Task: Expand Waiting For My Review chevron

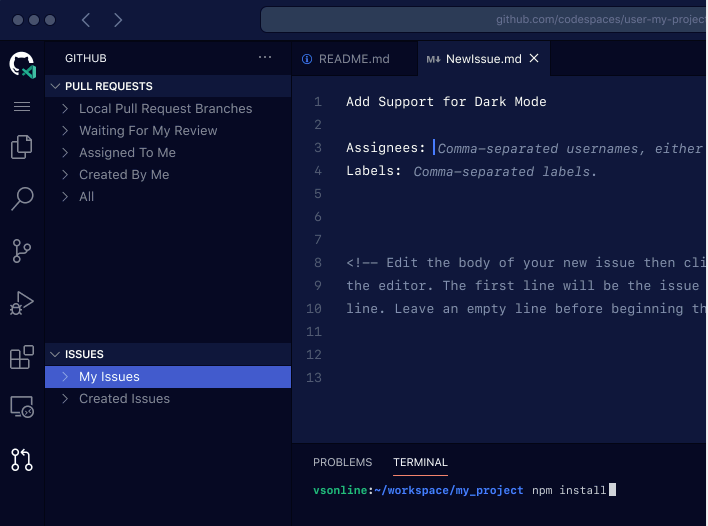Action: pyautogui.click(x=65, y=130)
